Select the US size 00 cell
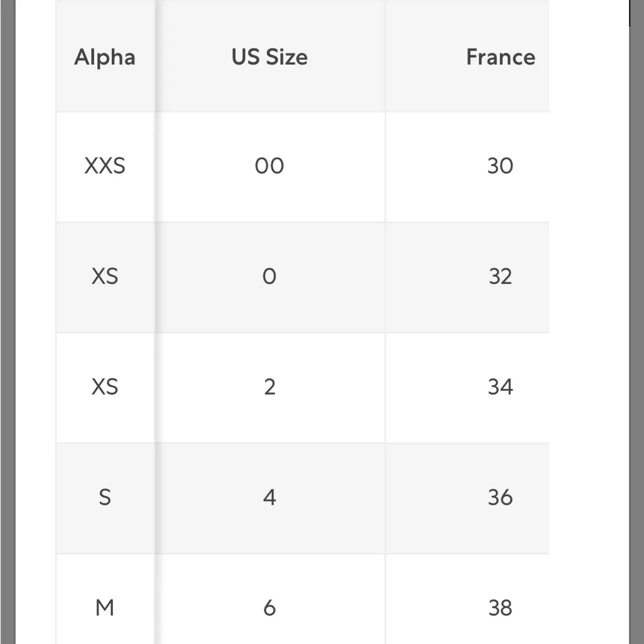The height and width of the screenshot is (644, 644). 270,166
